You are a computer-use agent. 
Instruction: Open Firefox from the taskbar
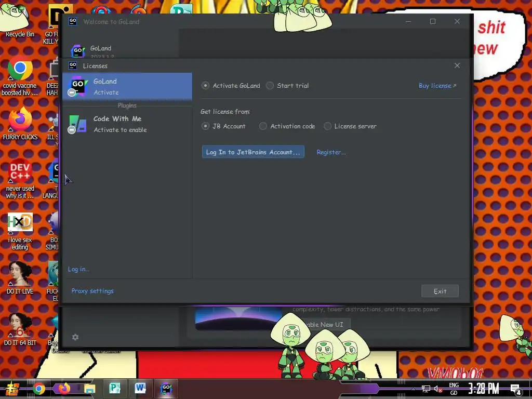(64, 389)
